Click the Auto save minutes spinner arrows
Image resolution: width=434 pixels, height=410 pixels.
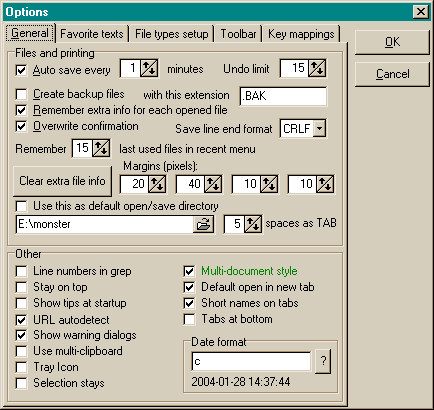pyautogui.click(x=149, y=68)
